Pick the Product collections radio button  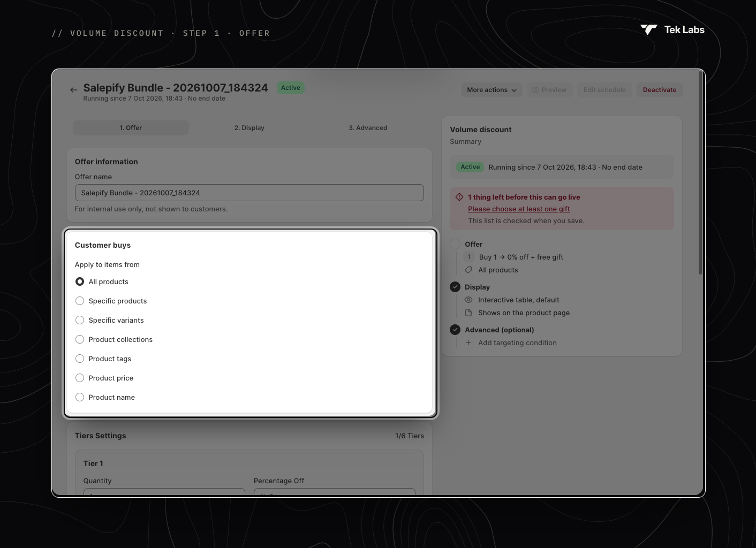click(80, 339)
